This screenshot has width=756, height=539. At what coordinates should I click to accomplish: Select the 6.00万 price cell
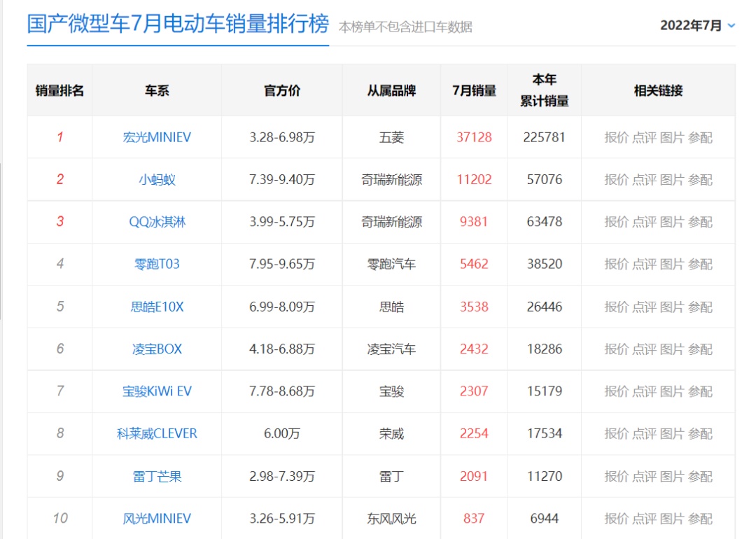282,433
